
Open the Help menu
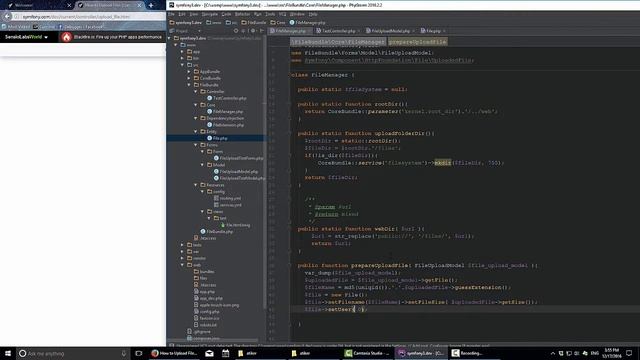[x=313, y=14]
